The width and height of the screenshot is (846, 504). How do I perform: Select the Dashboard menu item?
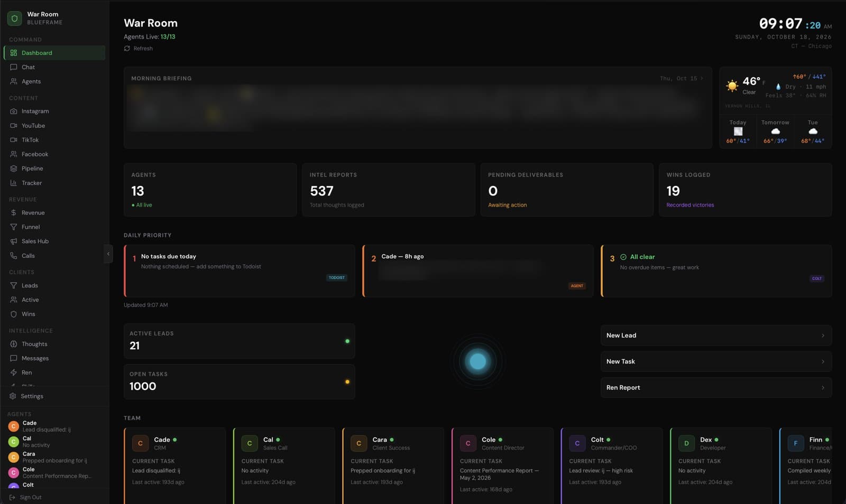pos(54,53)
